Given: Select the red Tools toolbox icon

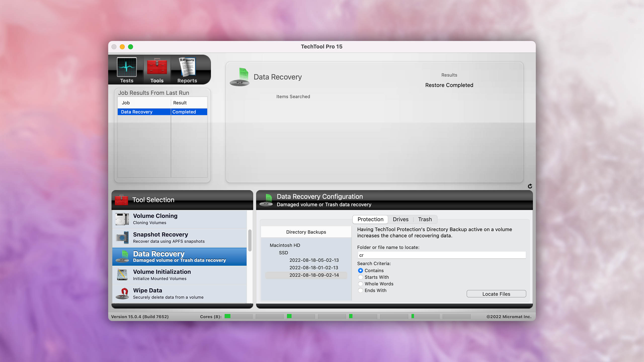Looking at the screenshot, I should point(157,67).
